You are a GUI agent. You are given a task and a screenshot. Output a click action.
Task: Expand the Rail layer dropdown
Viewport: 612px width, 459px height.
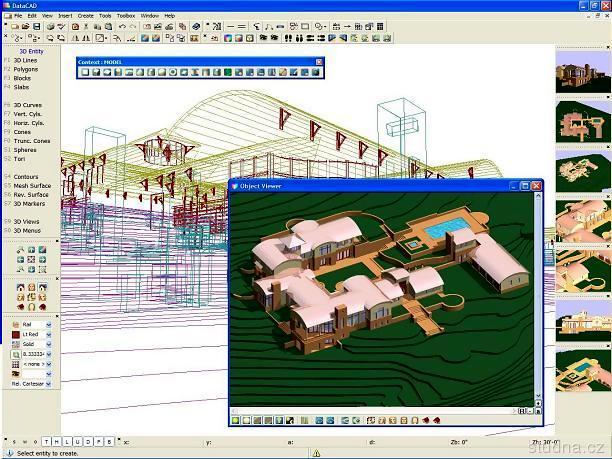coord(48,325)
